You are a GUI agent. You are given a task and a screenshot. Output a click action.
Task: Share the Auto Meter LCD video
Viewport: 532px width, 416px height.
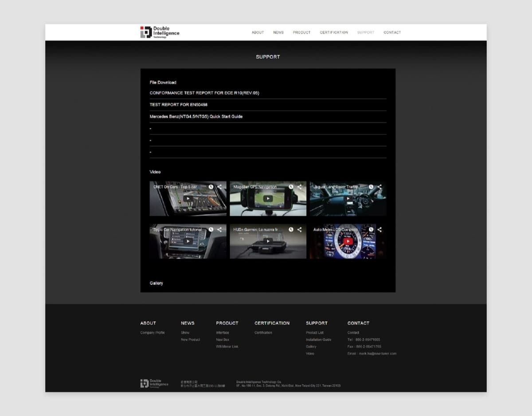click(379, 229)
